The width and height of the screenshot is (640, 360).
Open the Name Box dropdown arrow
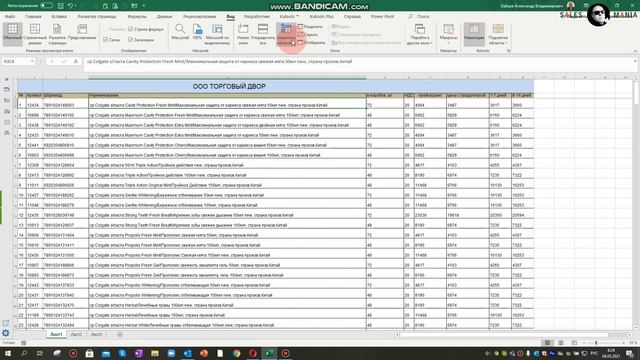pos(31,61)
